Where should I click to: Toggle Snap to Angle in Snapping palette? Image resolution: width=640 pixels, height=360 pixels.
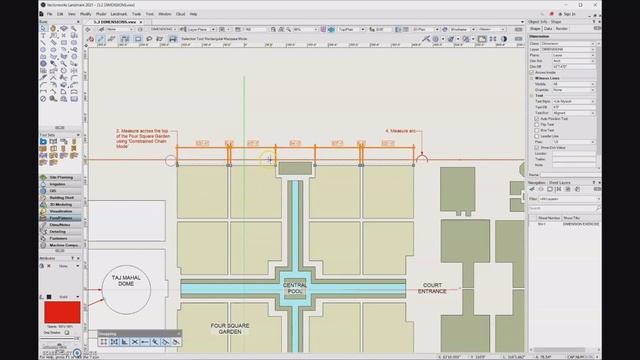point(124,342)
